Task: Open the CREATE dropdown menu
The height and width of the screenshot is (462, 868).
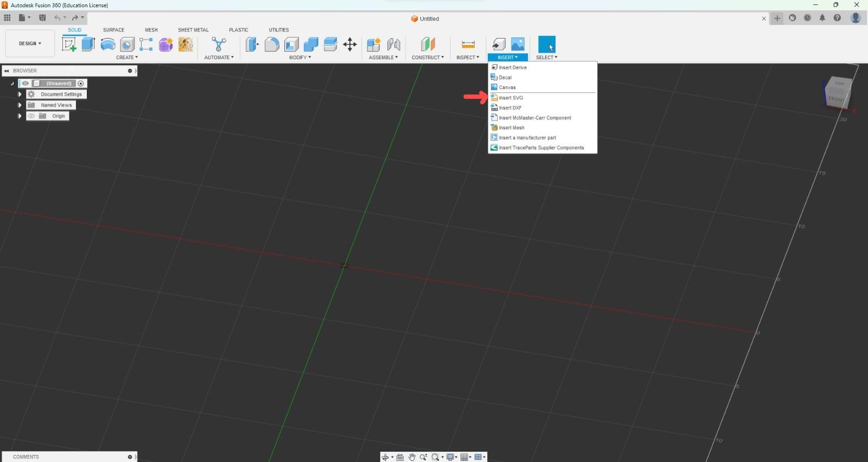Action: [127, 58]
